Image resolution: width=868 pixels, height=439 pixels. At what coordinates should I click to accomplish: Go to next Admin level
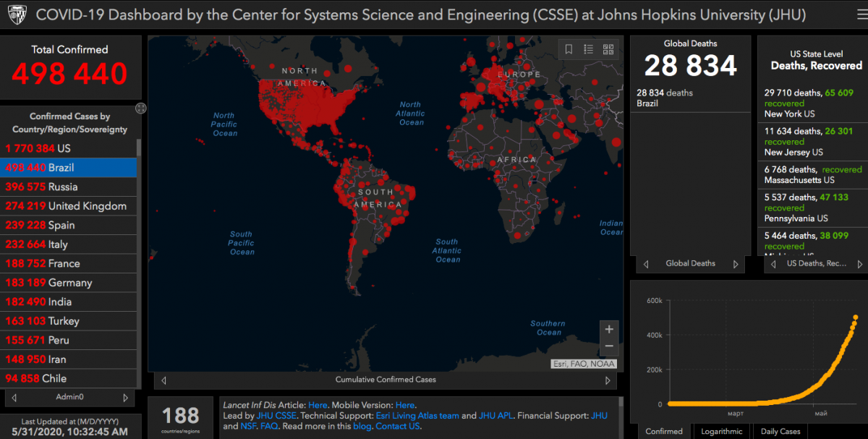126,398
